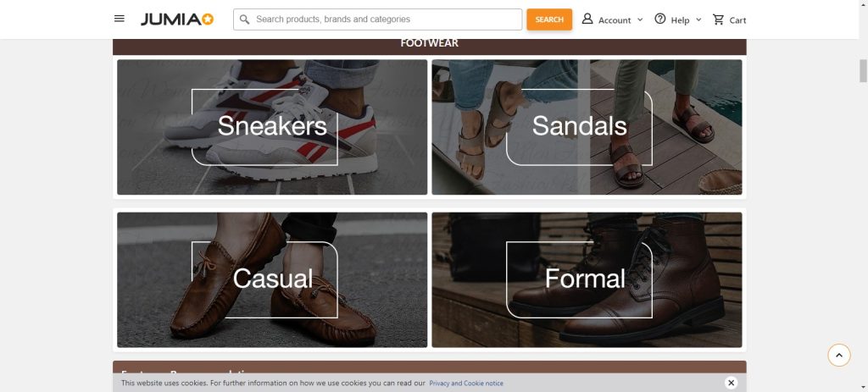Image resolution: width=868 pixels, height=392 pixels.
Task: Click the Cart text label
Action: pos(737,20)
